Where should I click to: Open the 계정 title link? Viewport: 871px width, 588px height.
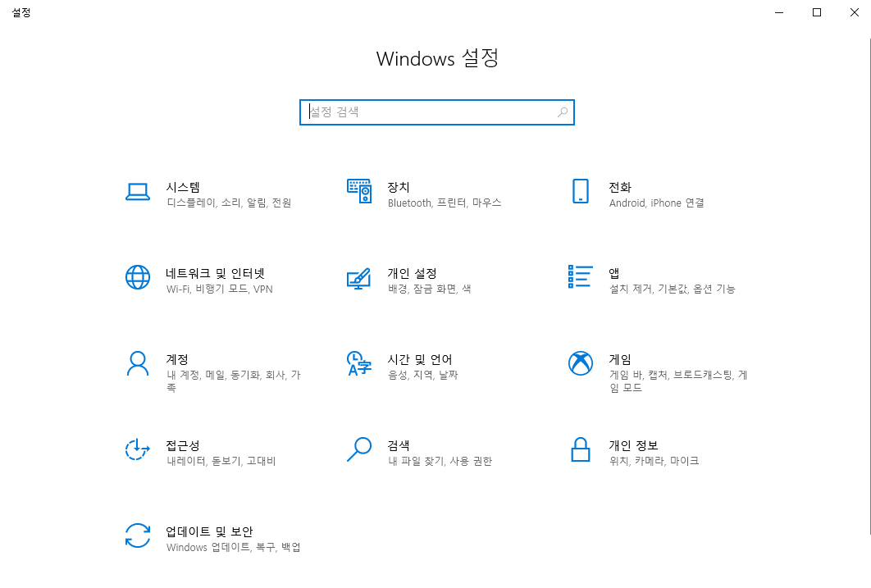[176, 359]
